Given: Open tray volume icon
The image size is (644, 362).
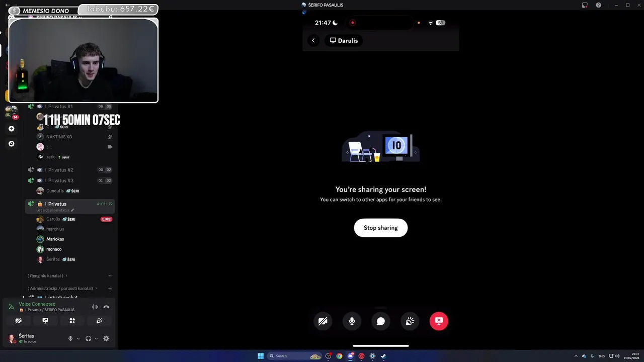Looking at the screenshot, I should pos(618,356).
